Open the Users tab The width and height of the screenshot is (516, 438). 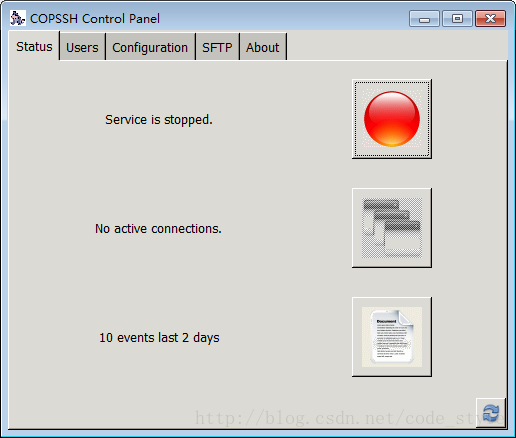click(x=82, y=47)
